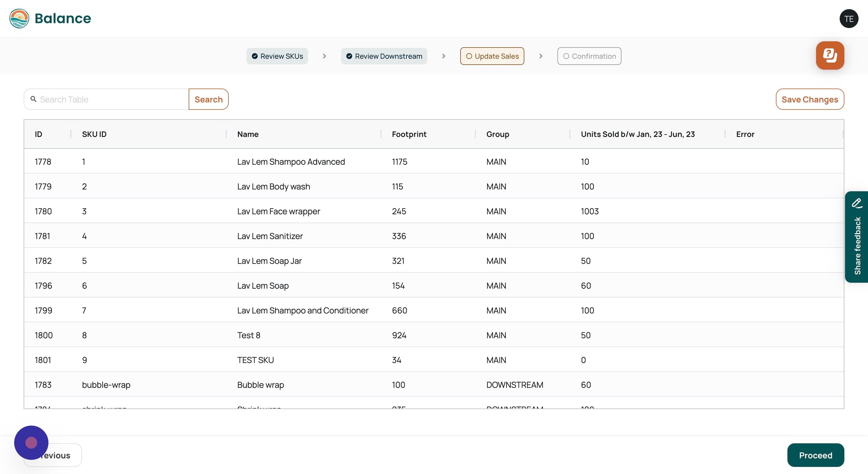Screen dimensions: 868x474
Task: Sort by the ID column header
Action: pyautogui.click(x=38, y=134)
